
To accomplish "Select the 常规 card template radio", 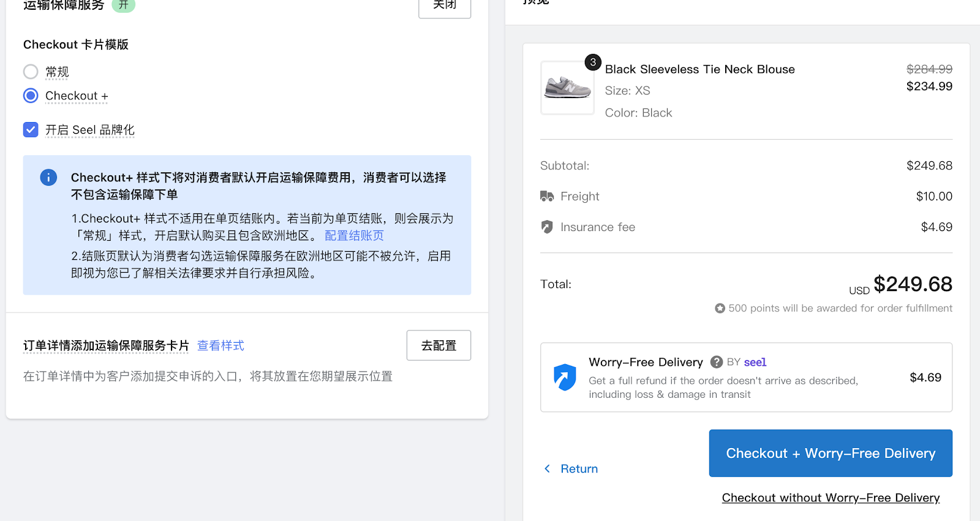I will (x=31, y=72).
